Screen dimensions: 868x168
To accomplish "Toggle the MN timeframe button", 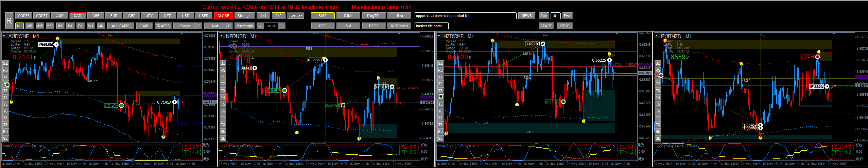I will click(101, 26).
